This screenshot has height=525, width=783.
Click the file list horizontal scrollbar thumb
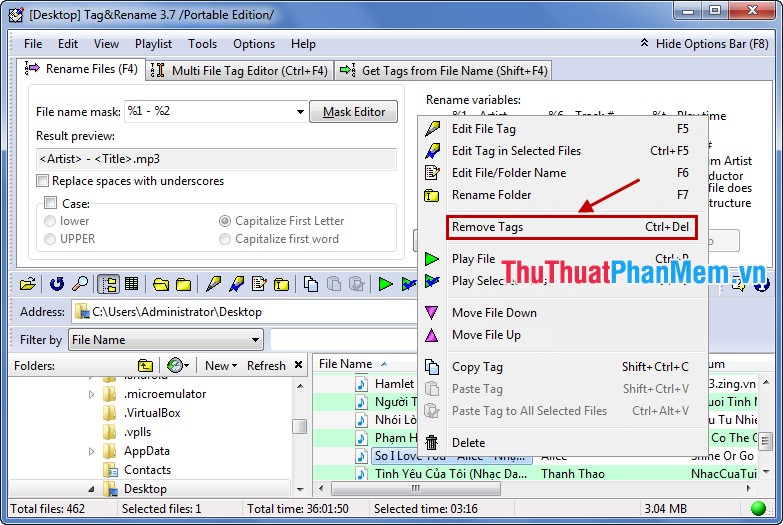coord(415,489)
